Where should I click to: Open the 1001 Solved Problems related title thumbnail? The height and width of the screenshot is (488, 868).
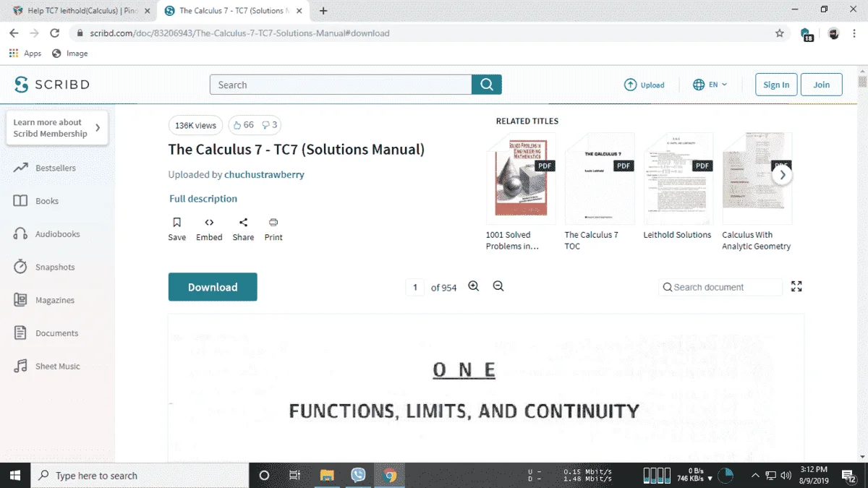point(521,179)
